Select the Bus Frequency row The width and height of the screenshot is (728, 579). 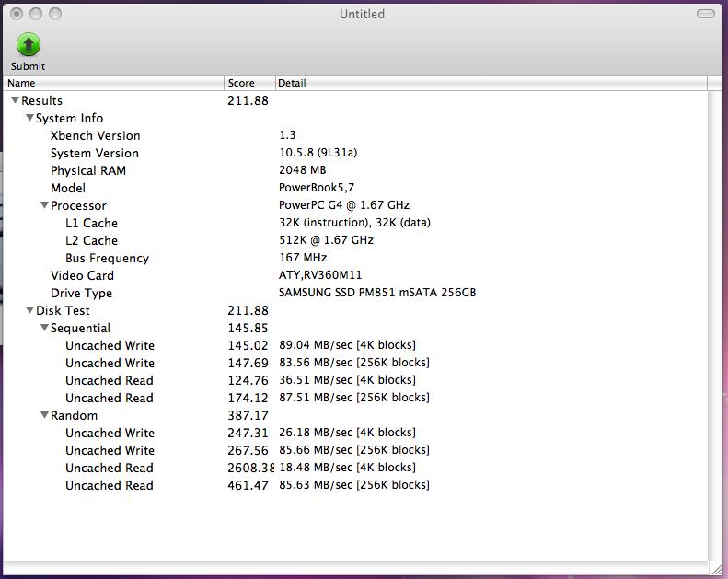click(355, 258)
